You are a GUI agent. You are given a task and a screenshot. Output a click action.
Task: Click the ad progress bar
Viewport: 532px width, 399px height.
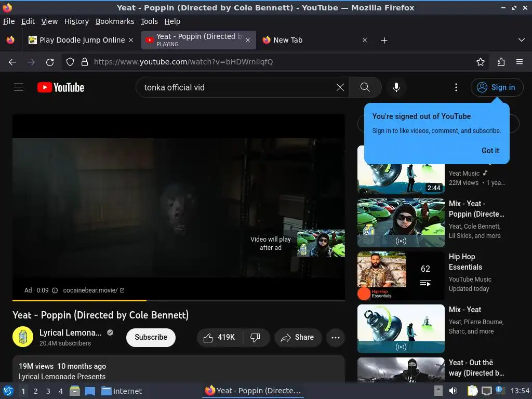(x=179, y=300)
